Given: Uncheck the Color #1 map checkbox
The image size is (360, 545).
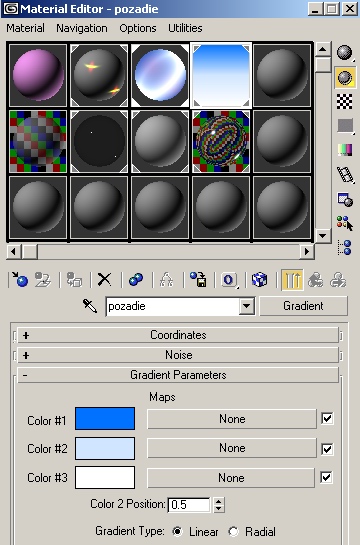Looking at the screenshot, I should [327, 418].
